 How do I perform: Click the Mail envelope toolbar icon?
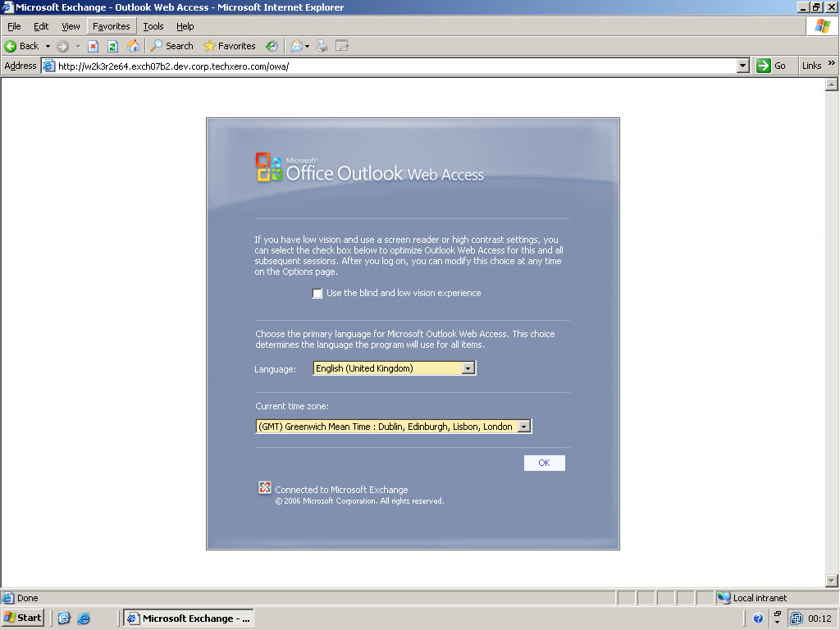click(297, 46)
